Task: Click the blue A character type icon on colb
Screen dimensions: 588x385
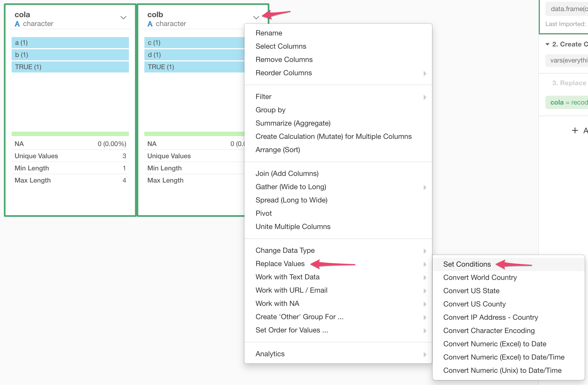Action: (150, 24)
